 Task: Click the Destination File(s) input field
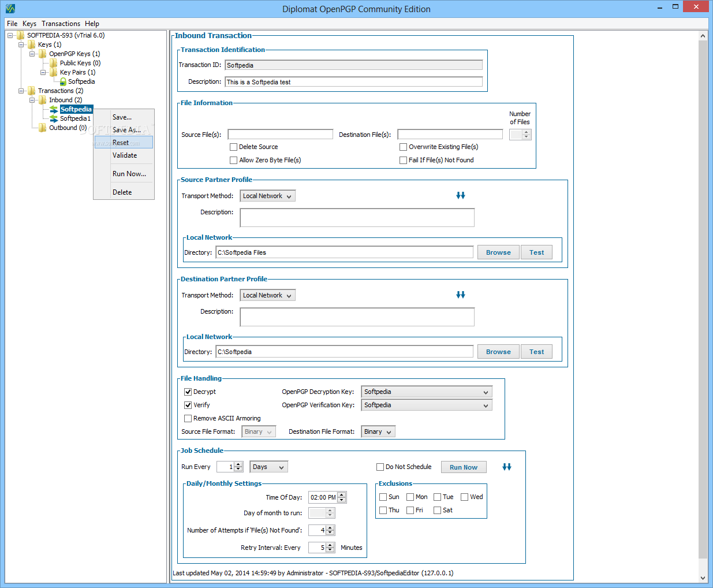coord(450,135)
